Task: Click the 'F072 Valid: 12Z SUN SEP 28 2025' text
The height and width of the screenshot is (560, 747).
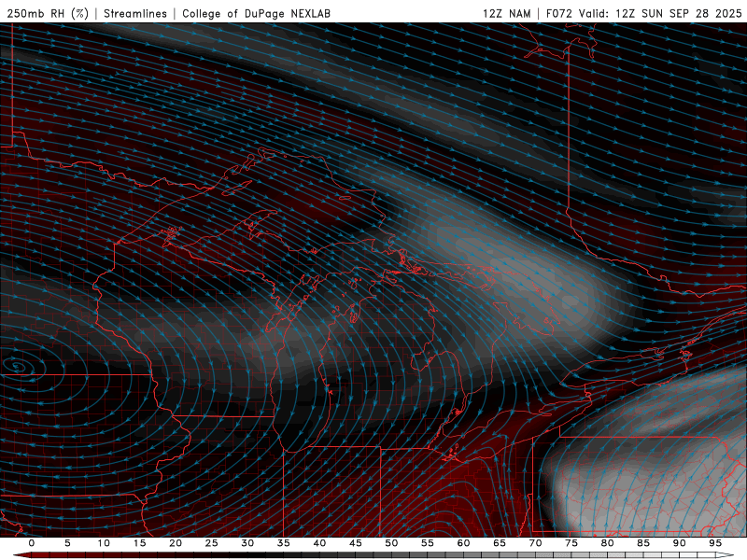Action: point(643,13)
